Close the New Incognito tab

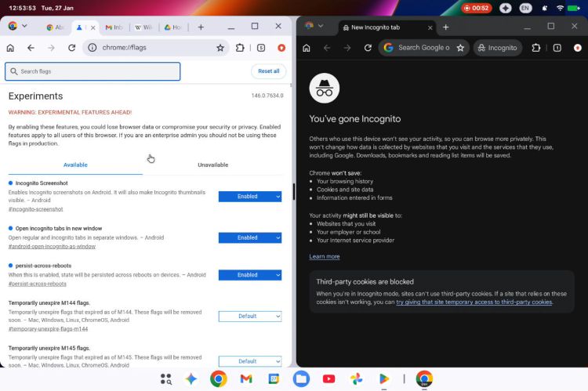coord(430,27)
